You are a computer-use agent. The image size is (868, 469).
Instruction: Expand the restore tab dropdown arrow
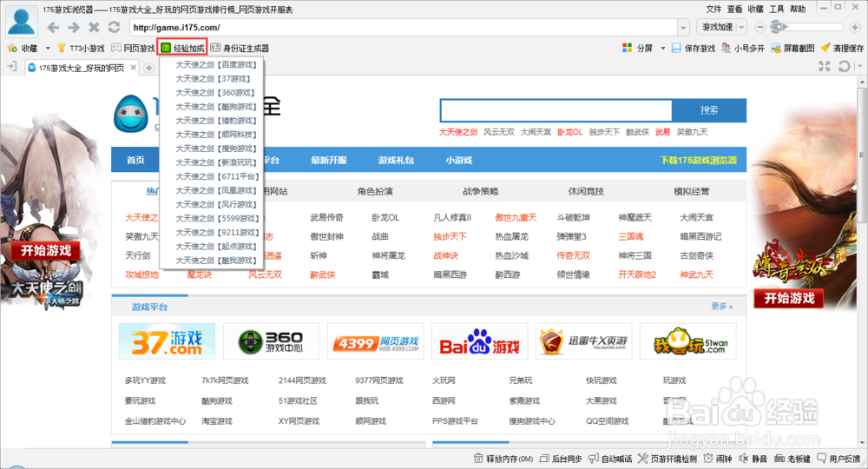tap(858, 67)
